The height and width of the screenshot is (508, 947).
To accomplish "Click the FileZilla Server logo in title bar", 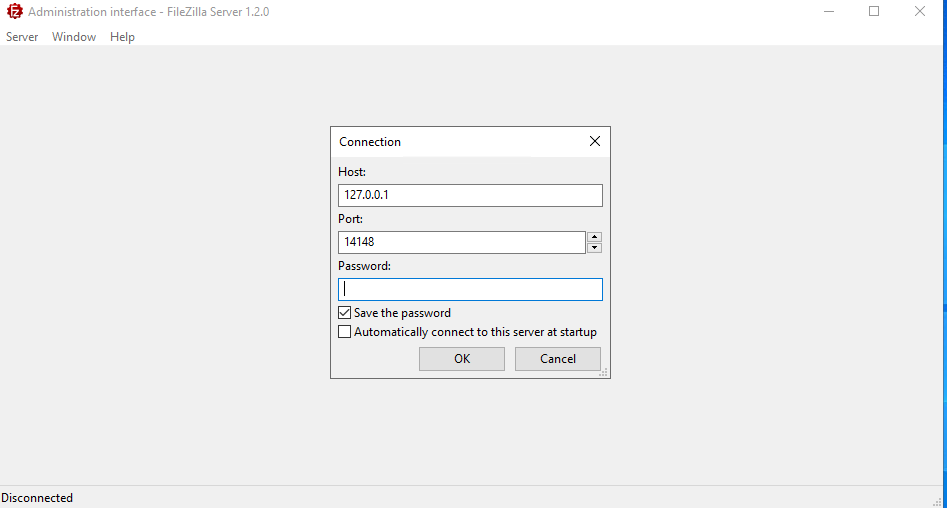I will pos(14,12).
